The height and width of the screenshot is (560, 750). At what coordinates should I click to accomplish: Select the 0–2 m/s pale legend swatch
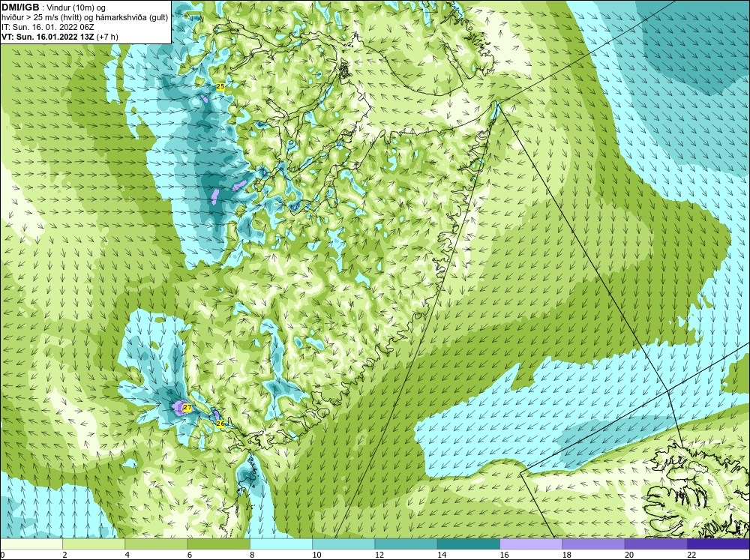click(31, 544)
